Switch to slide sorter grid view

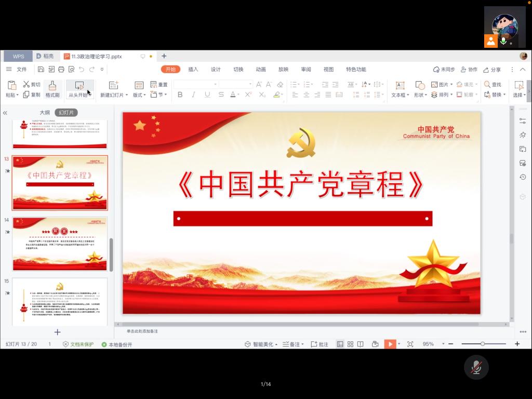(x=350, y=344)
